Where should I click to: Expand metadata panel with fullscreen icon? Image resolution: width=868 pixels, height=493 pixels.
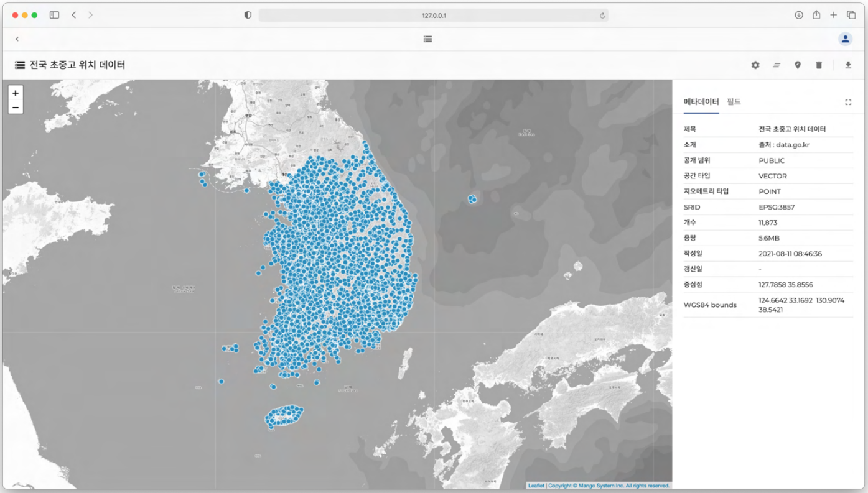(x=848, y=103)
